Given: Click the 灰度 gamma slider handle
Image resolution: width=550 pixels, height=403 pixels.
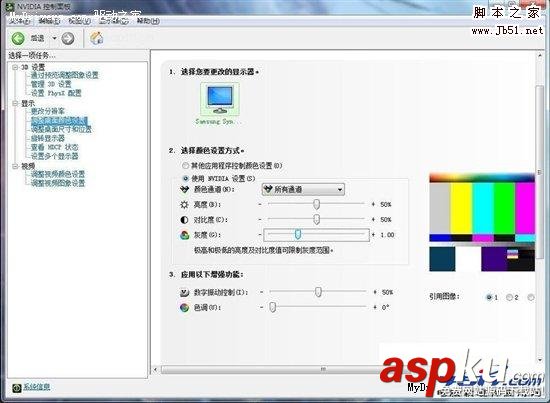Looking at the screenshot, I should [x=298, y=235].
